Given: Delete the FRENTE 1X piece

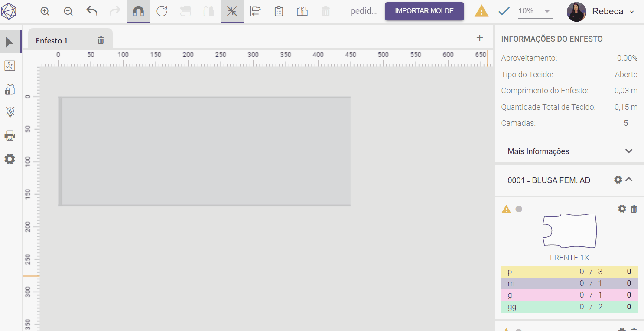Looking at the screenshot, I should pyautogui.click(x=634, y=209).
